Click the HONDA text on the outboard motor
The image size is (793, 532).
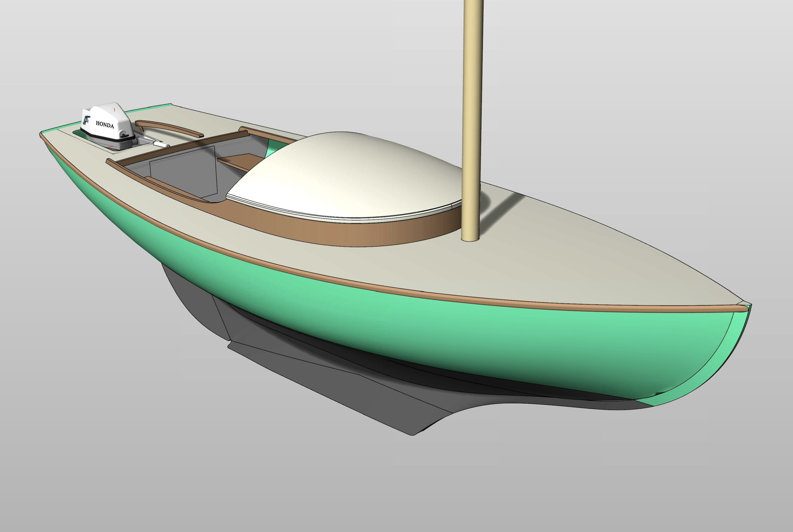click(x=105, y=125)
